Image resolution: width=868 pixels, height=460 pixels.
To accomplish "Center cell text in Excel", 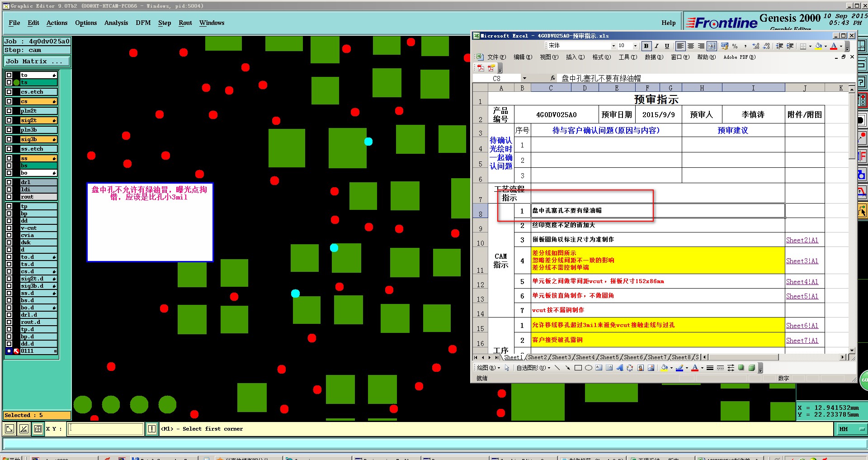I will pos(691,46).
